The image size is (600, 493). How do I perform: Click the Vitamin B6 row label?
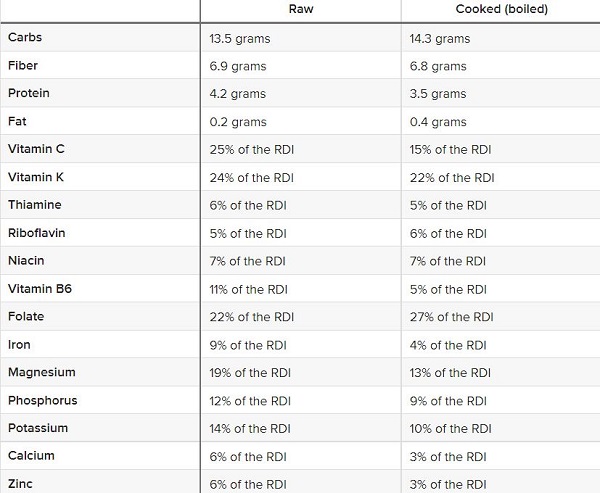tap(40, 289)
